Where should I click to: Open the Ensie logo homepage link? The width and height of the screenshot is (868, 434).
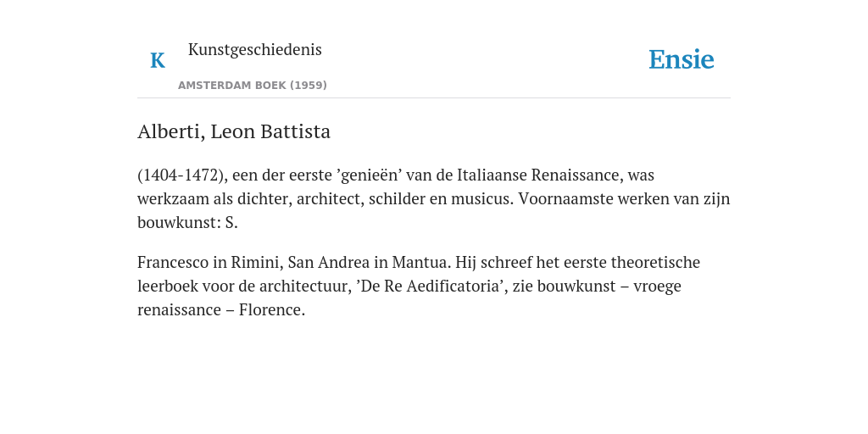[682, 60]
